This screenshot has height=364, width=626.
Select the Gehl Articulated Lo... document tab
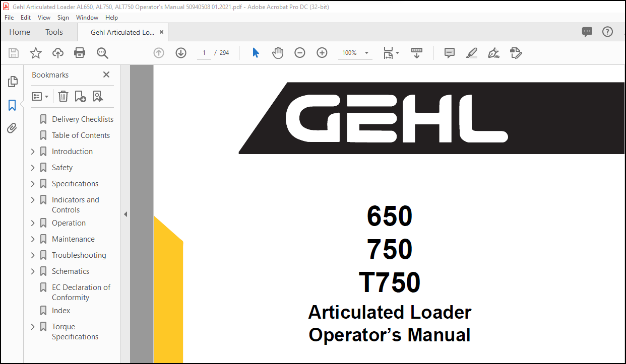coord(122,32)
